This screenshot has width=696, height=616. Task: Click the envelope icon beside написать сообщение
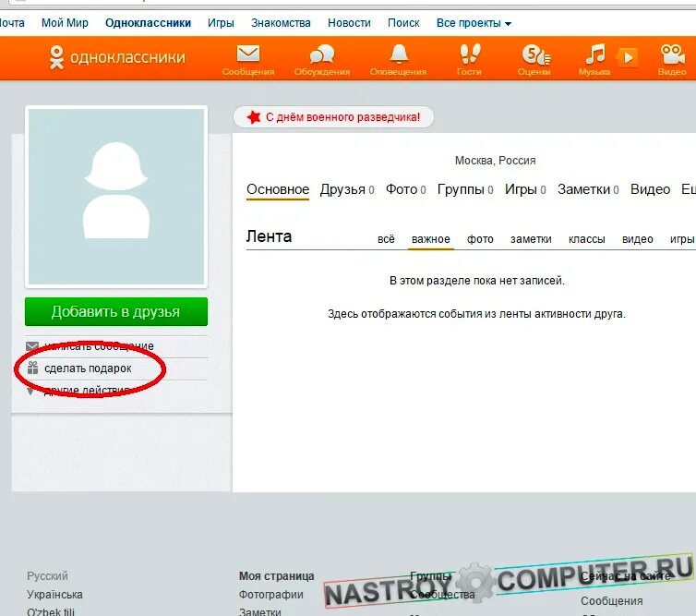(x=32, y=346)
